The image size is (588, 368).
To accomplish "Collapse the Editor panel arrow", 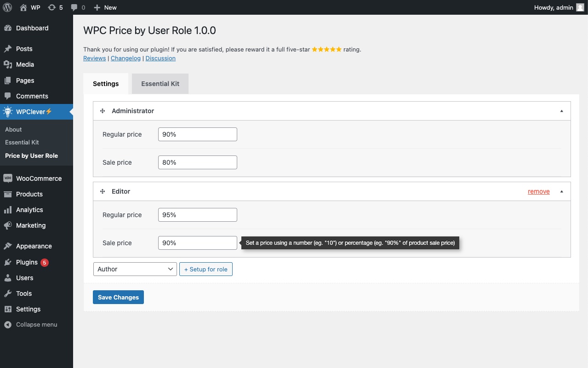I will point(561,191).
